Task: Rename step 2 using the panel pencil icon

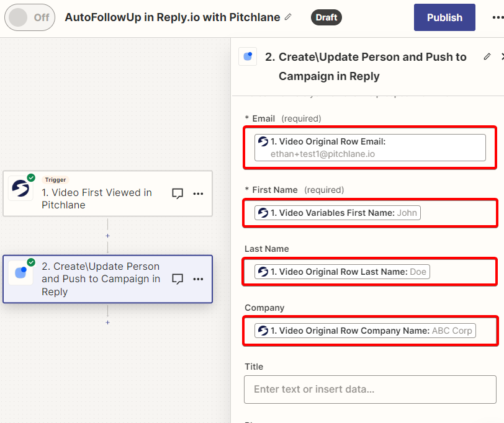Action: pos(487,57)
